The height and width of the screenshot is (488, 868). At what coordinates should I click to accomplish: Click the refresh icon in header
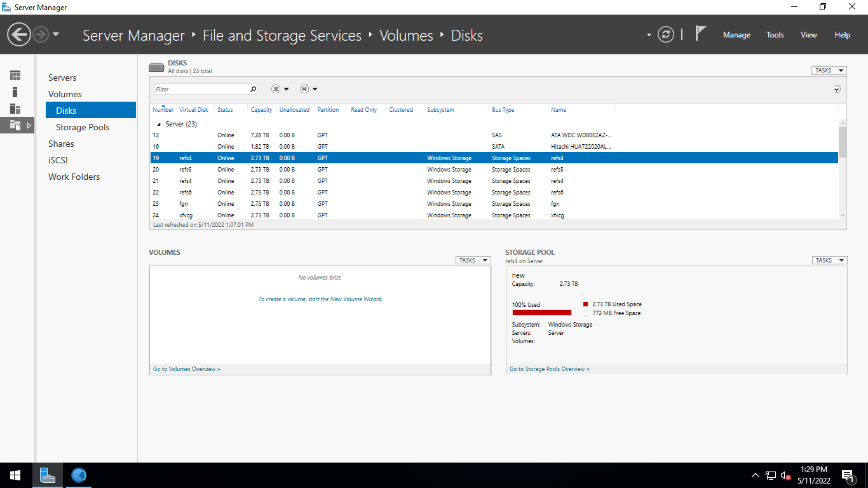point(665,34)
